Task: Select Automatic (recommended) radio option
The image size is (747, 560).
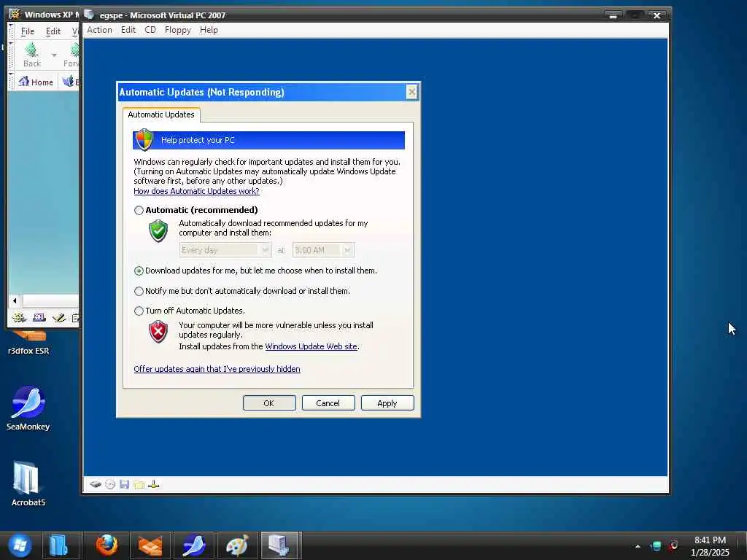Action: 139,210
